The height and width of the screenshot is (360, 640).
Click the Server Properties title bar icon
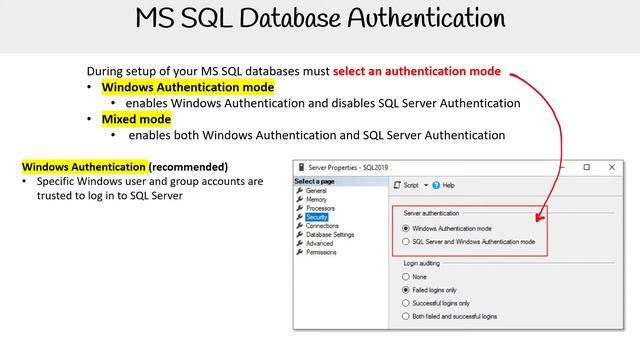[301, 167]
